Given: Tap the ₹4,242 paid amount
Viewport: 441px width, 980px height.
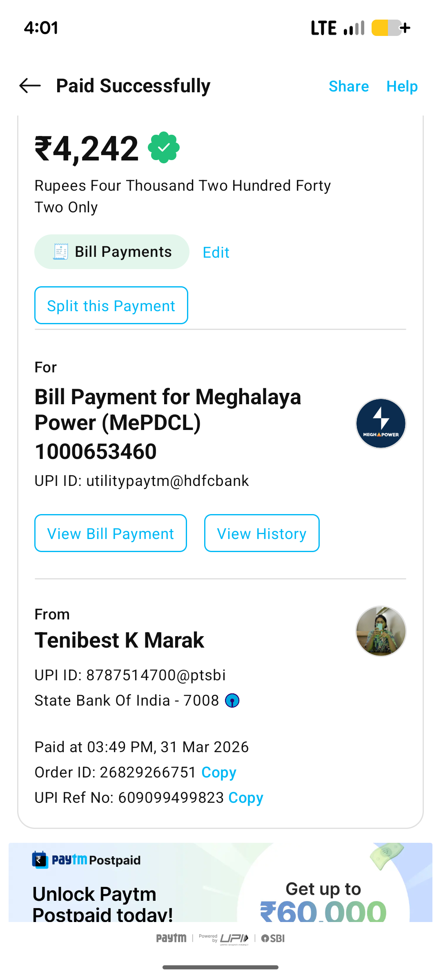Looking at the screenshot, I should (x=87, y=149).
